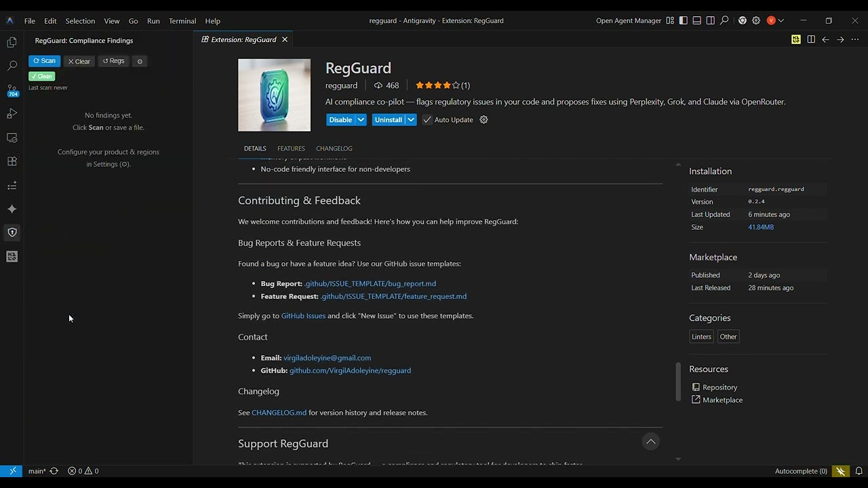Click Open Agent Manager in title bar
The height and width of the screenshot is (488, 868).
[629, 21]
